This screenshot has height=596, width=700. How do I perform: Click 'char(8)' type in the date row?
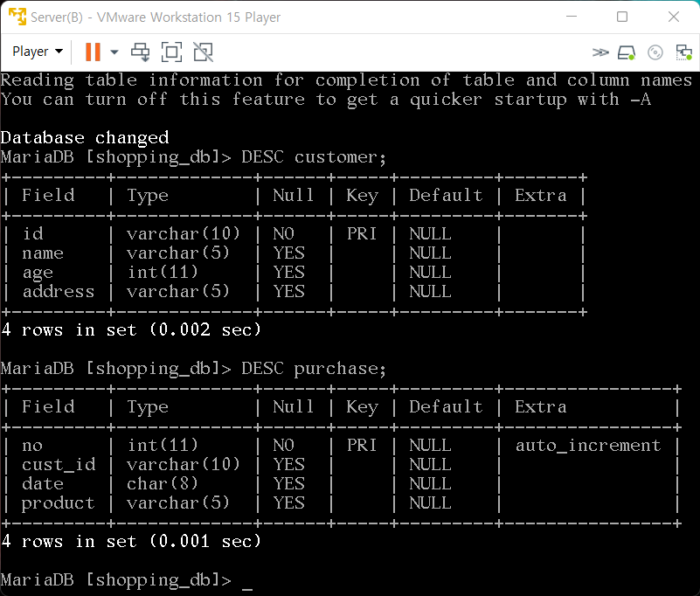tap(163, 483)
